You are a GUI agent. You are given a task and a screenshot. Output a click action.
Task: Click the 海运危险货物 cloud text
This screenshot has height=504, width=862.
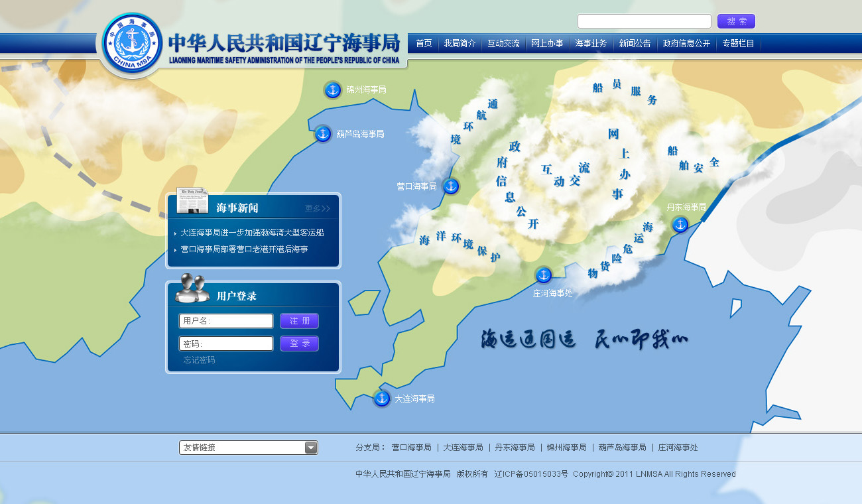coord(621,250)
